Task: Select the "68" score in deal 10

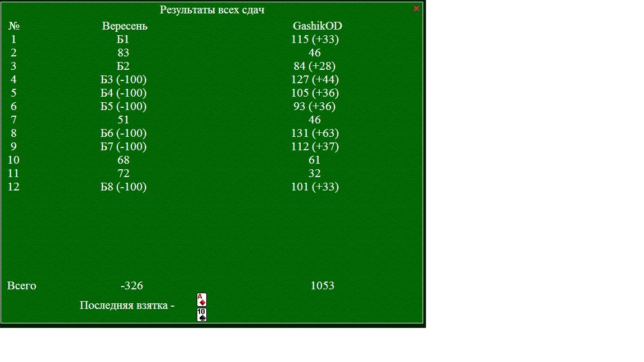Action: tap(123, 160)
